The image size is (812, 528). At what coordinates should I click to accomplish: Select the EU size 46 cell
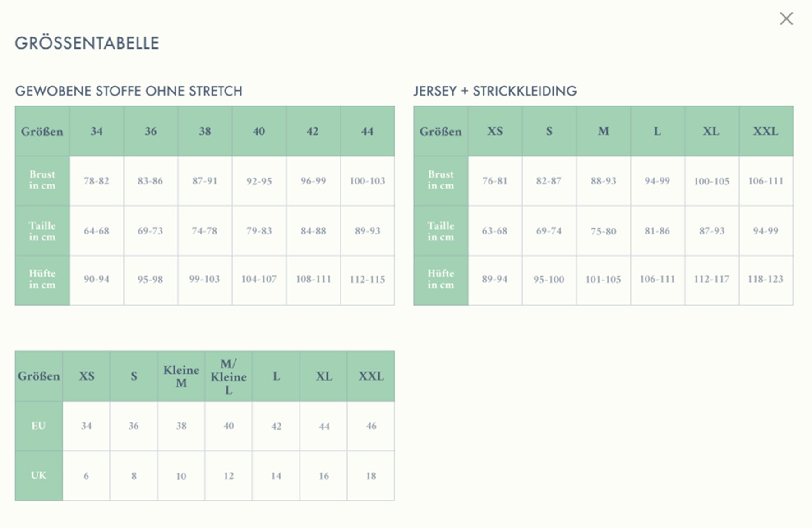[x=371, y=426]
